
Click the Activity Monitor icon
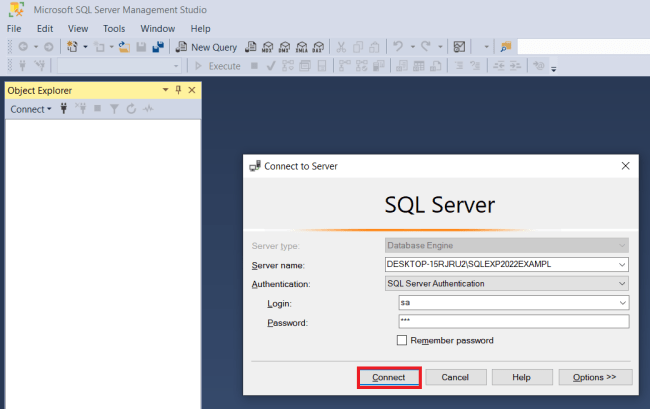tap(459, 47)
